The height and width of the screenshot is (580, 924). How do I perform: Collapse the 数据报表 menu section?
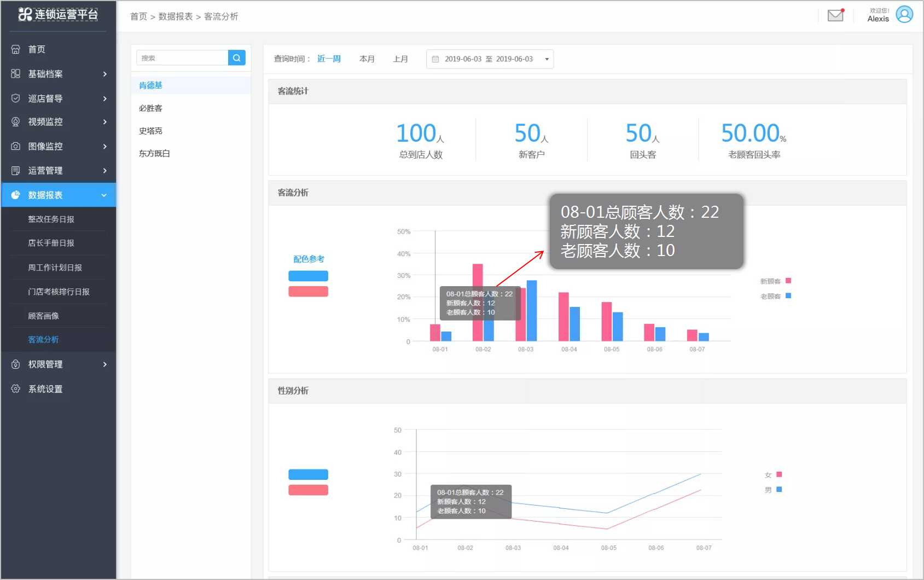click(104, 195)
